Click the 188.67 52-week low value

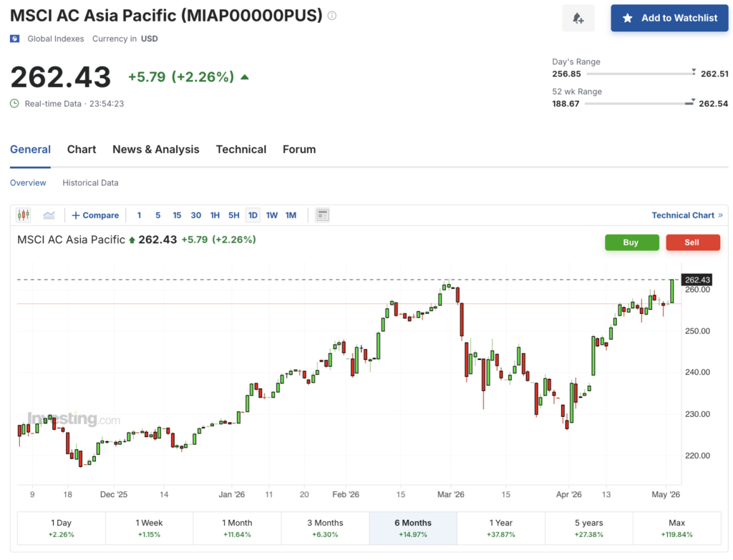click(x=565, y=104)
